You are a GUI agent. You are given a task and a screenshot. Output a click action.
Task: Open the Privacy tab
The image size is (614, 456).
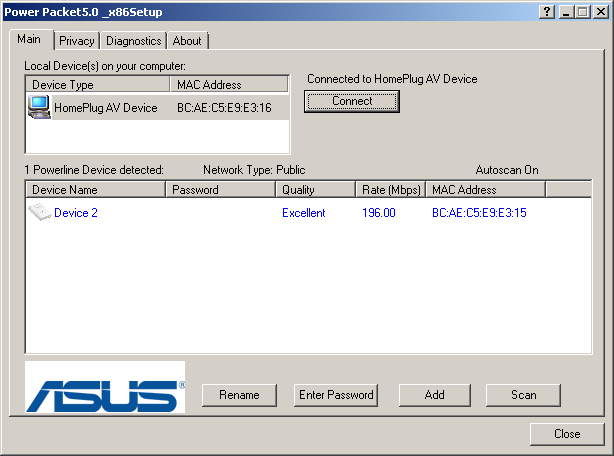pos(77,41)
